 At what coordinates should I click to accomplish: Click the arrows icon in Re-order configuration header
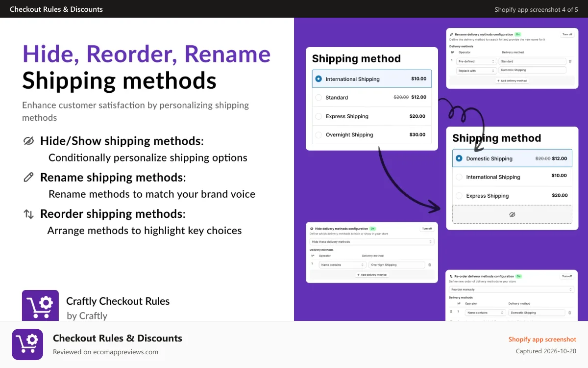pos(451,276)
